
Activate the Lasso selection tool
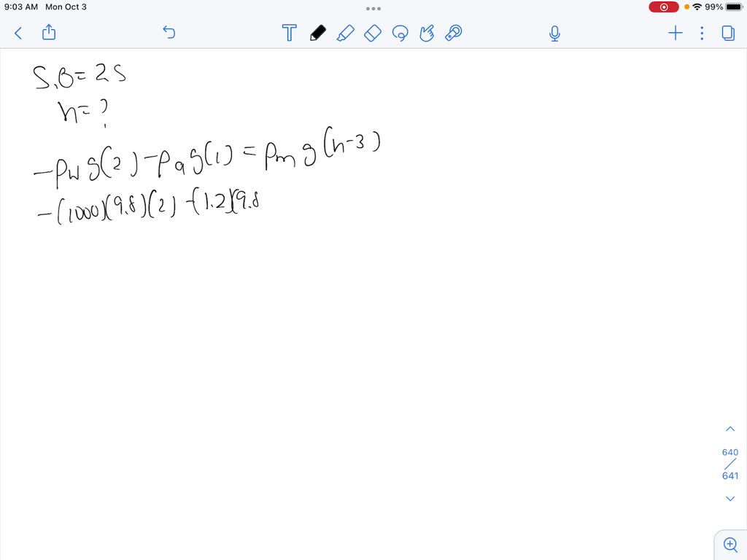pos(400,33)
